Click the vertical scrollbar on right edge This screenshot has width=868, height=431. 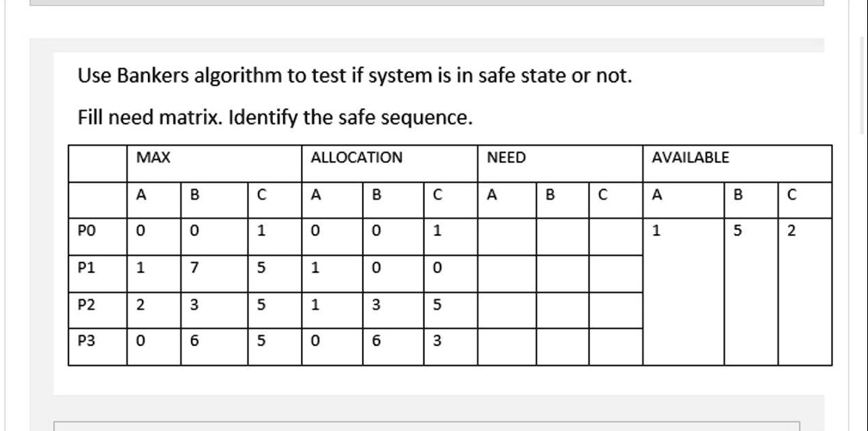pyautogui.click(x=863, y=83)
